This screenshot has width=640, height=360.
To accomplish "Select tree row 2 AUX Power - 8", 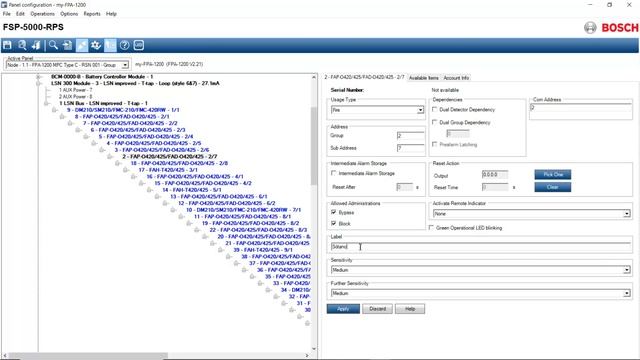I will tap(76, 97).
